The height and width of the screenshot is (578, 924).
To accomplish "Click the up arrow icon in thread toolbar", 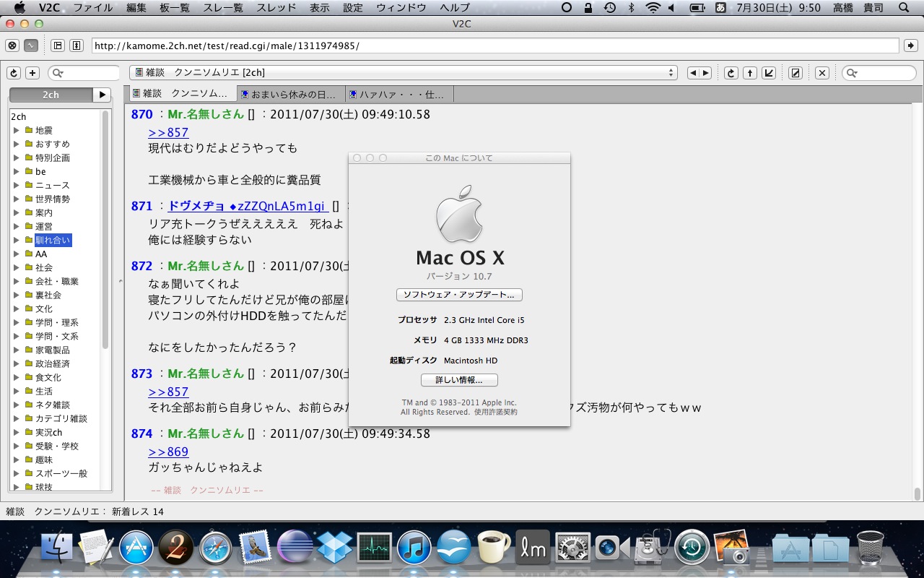I will (x=750, y=73).
